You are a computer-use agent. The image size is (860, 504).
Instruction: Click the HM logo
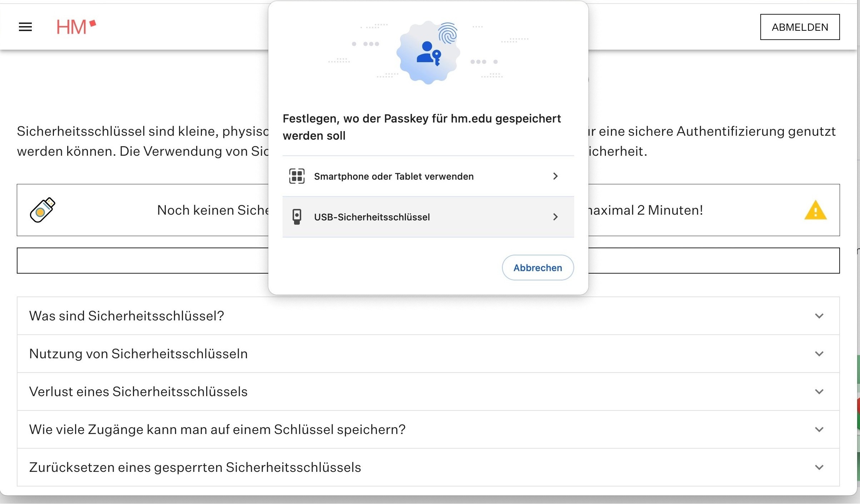76,27
